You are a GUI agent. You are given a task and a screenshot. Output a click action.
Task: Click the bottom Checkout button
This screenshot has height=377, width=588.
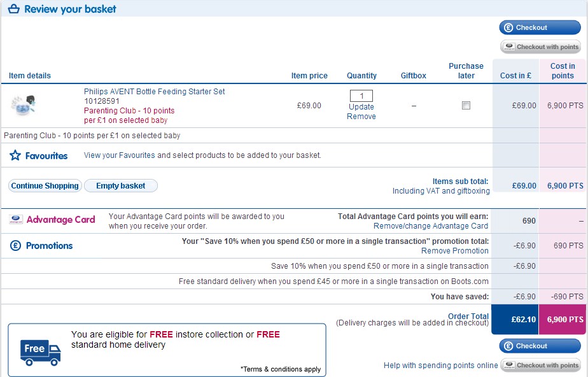click(x=540, y=346)
